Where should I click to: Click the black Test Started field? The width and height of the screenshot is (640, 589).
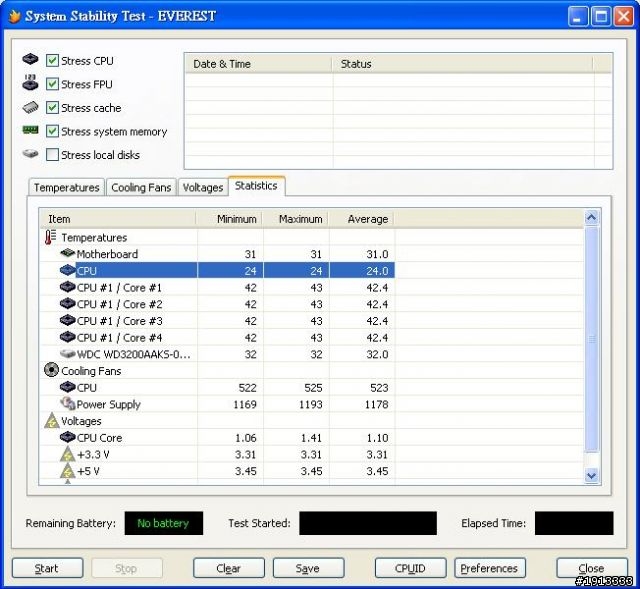coord(368,523)
